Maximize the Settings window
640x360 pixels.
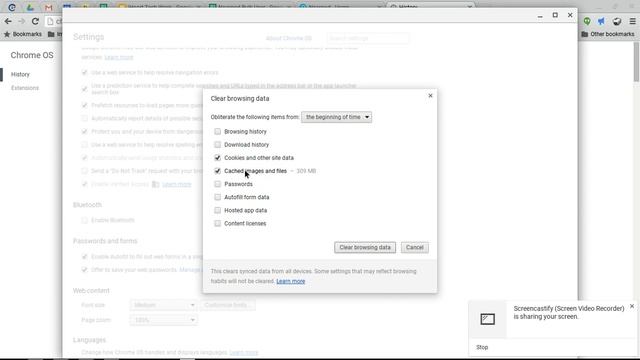[555, 15]
